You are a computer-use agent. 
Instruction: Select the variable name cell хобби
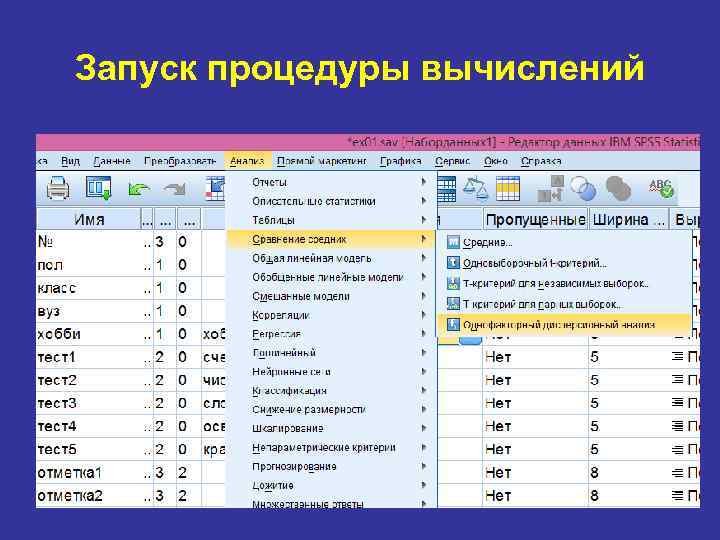click(x=90, y=334)
